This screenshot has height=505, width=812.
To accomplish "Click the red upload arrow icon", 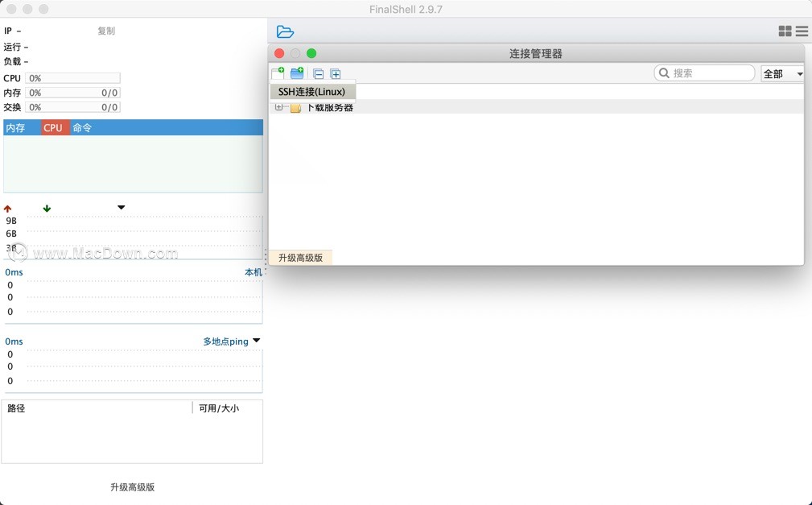I will (x=7, y=209).
